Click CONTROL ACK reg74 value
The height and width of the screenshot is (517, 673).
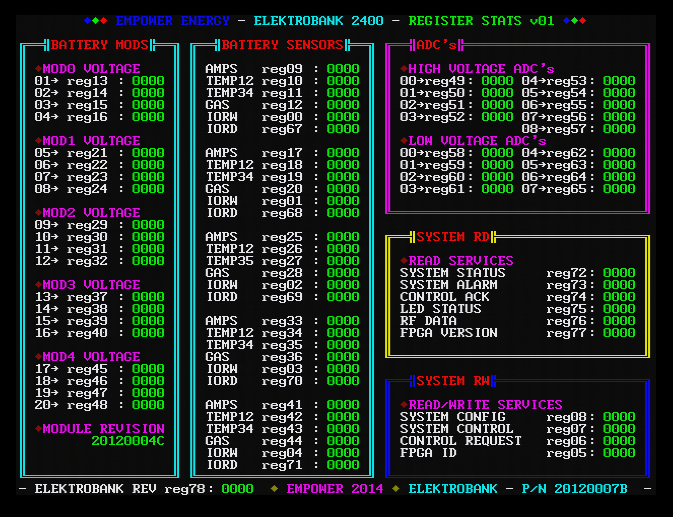[x=618, y=297]
